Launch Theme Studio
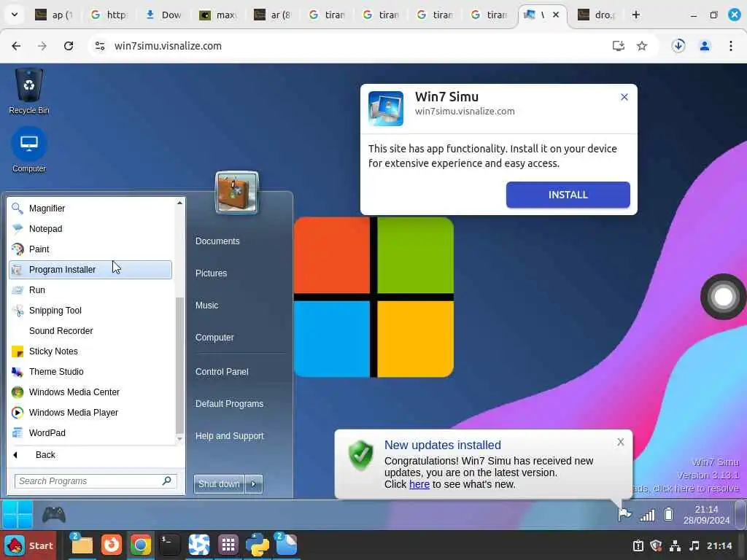Image resolution: width=747 pixels, height=560 pixels. point(90,371)
